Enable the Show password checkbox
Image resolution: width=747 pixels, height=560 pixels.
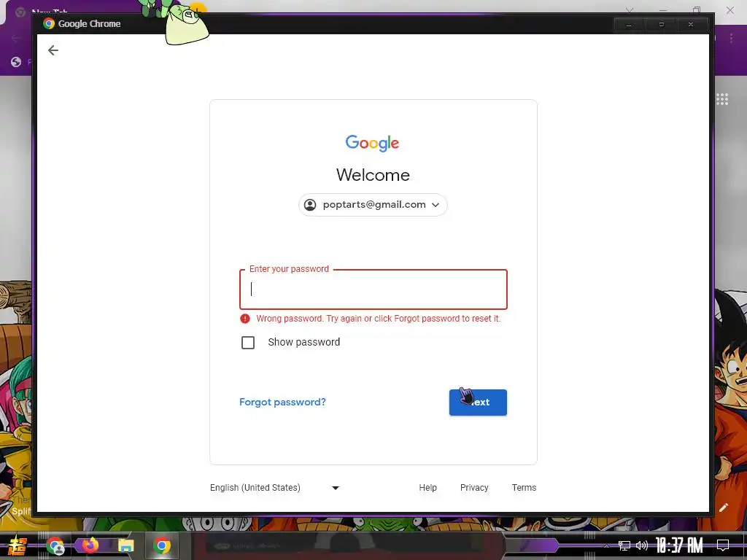(248, 343)
